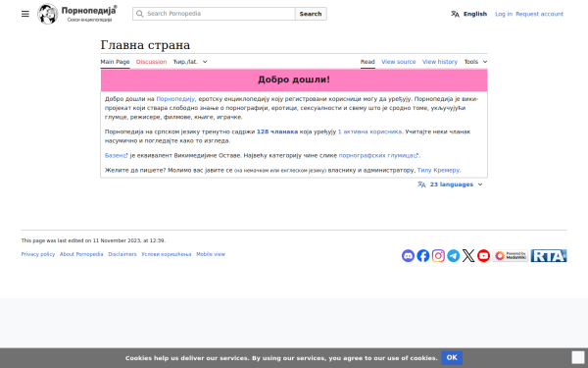The height and width of the screenshot is (368, 588).
Task: Click the search magnifier icon
Action: click(x=139, y=14)
